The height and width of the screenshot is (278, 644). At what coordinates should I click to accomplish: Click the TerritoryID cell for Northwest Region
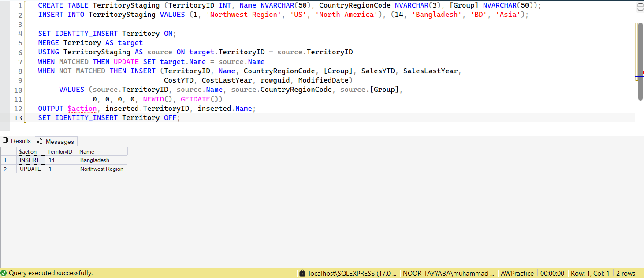(61, 169)
